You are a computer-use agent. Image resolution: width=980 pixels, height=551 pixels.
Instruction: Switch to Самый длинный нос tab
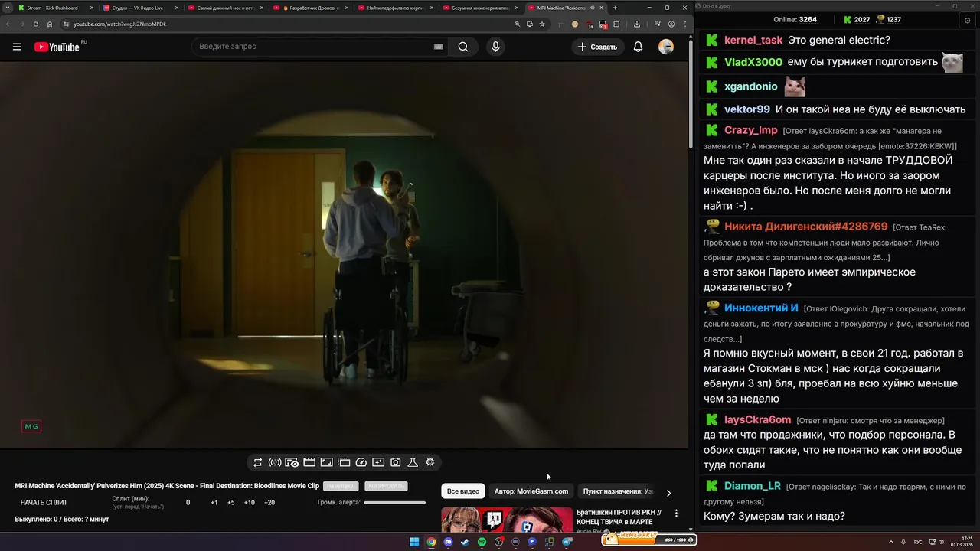coord(227,8)
